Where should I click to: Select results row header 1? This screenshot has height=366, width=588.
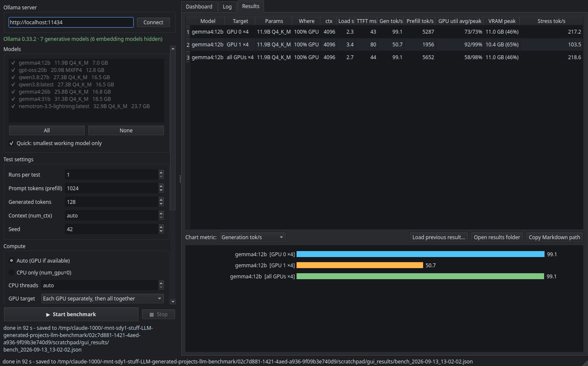188,32
